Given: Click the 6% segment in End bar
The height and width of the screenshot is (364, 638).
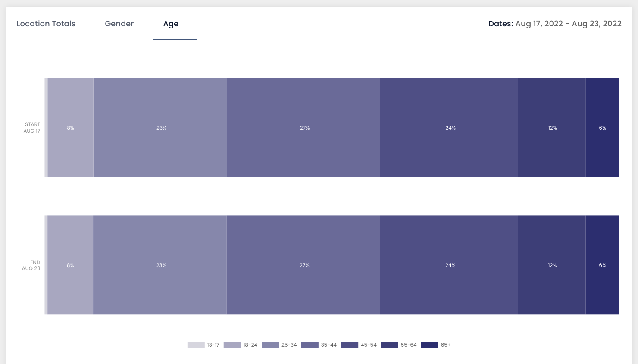Looking at the screenshot, I should (602, 265).
